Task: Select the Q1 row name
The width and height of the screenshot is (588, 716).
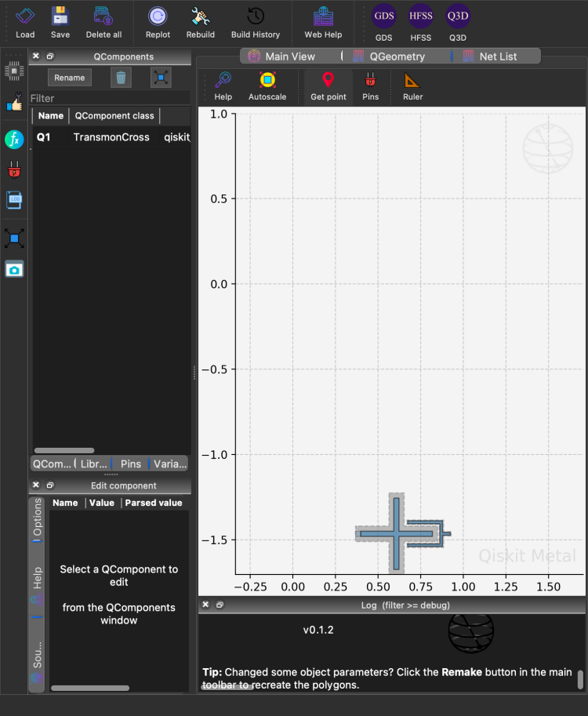Action: coord(43,137)
